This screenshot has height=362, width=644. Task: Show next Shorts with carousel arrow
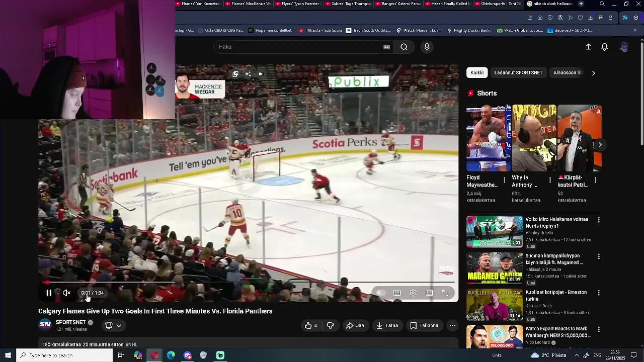click(600, 145)
